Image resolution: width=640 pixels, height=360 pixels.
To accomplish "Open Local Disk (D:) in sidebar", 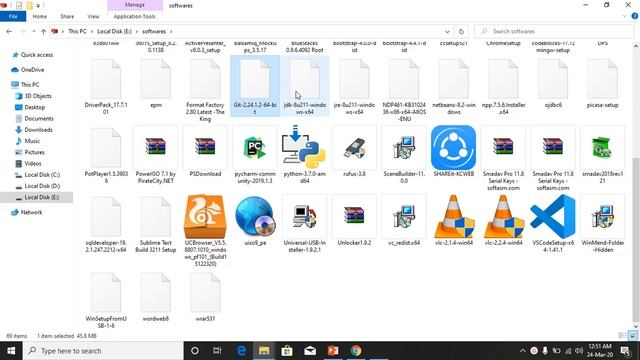I will [x=42, y=186].
